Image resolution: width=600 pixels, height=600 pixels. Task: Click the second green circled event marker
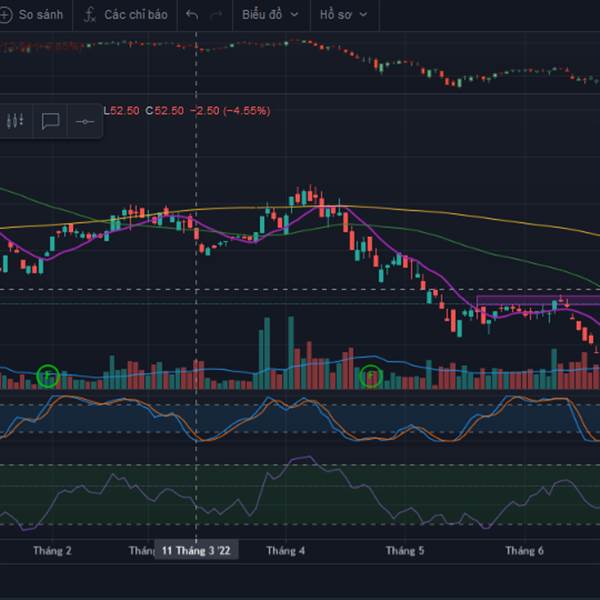point(371,376)
